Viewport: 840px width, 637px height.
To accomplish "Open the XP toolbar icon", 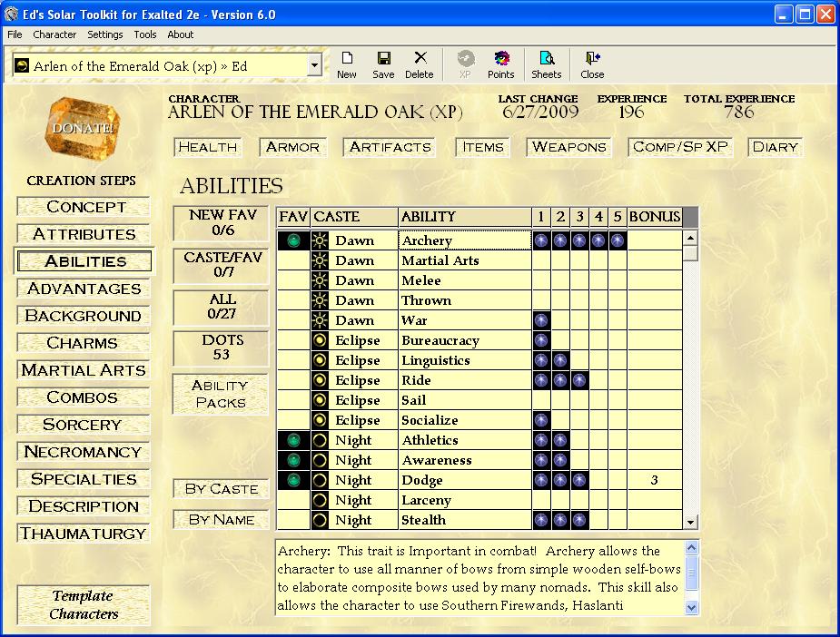I will tap(465, 65).
